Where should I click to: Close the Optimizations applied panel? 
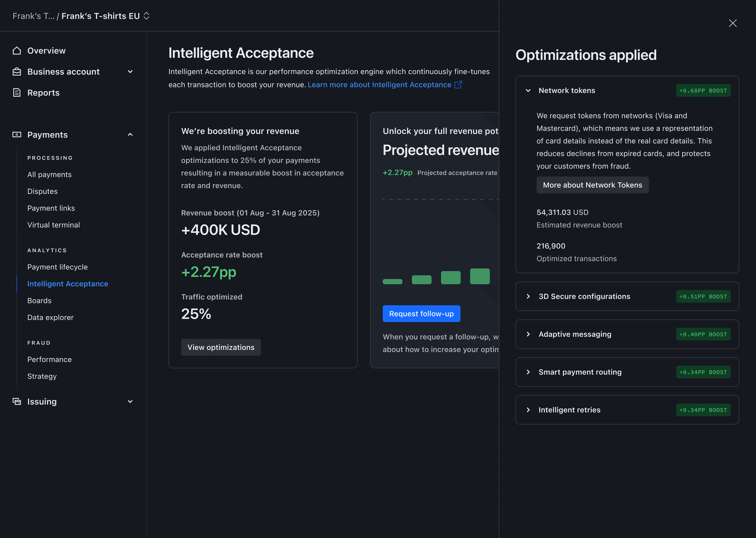[733, 23]
